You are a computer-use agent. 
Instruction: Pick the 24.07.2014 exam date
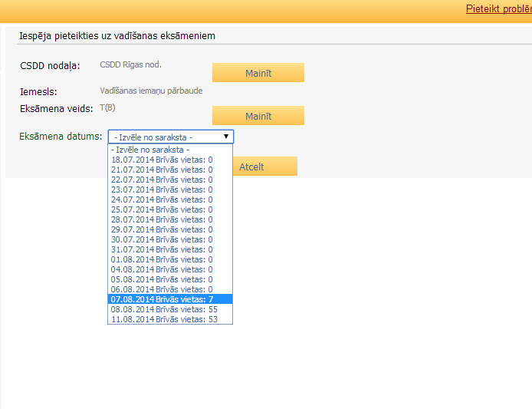[170, 200]
